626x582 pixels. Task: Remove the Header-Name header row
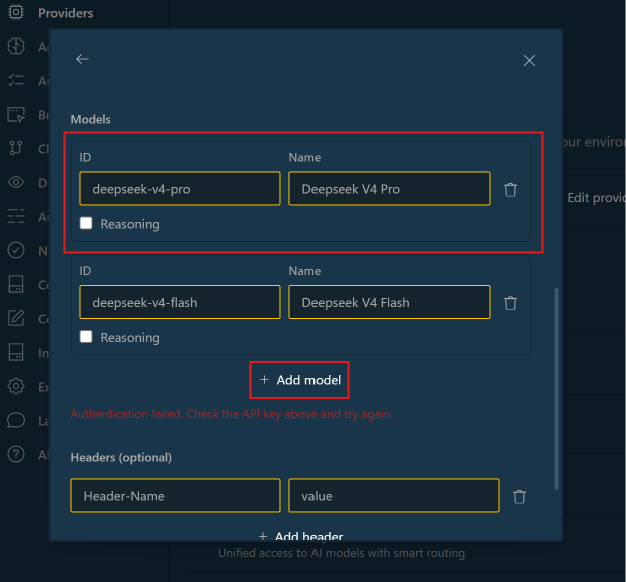click(519, 497)
